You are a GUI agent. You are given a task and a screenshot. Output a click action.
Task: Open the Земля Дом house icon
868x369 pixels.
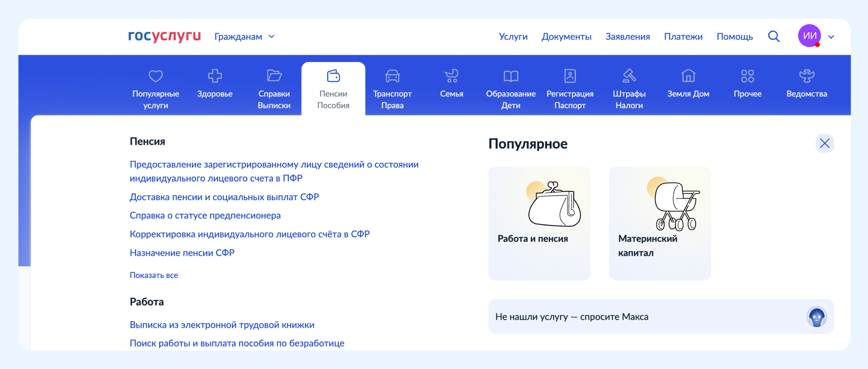(x=688, y=76)
